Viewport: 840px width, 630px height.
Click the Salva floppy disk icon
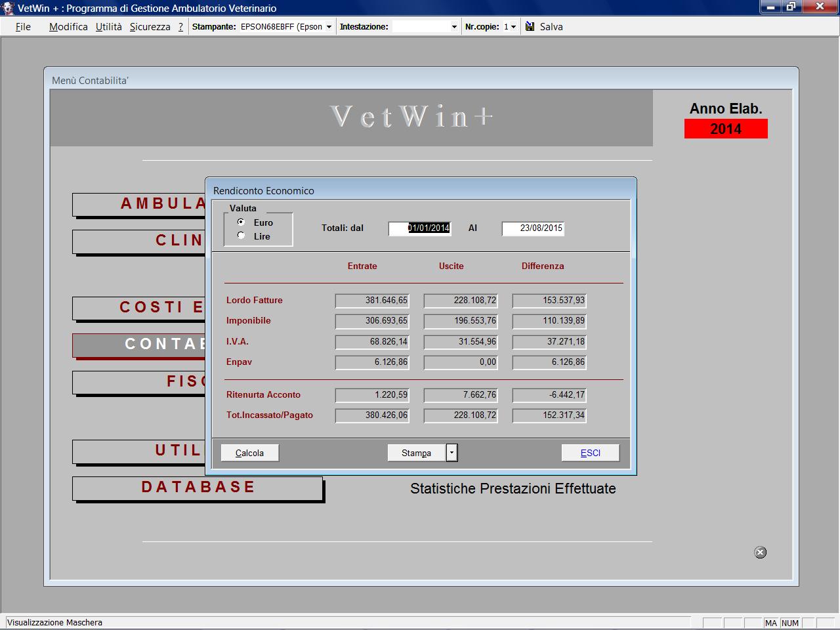pyautogui.click(x=530, y=26)
